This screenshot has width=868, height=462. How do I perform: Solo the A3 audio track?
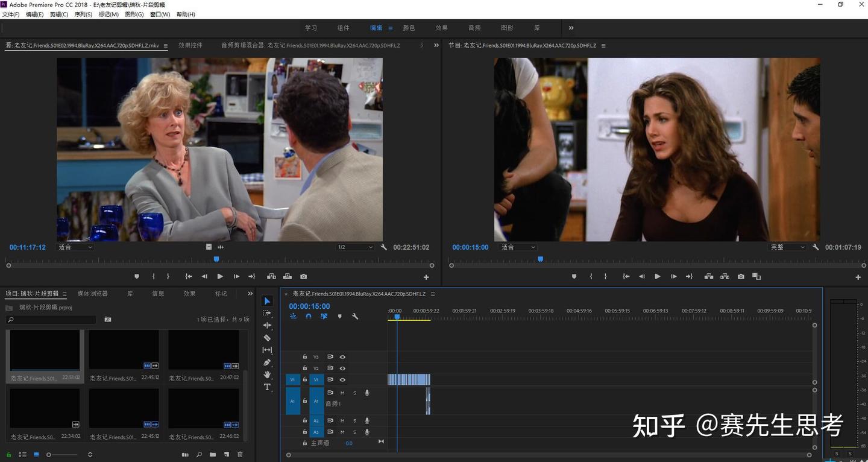pyautogui.click(x=354, y=432)
